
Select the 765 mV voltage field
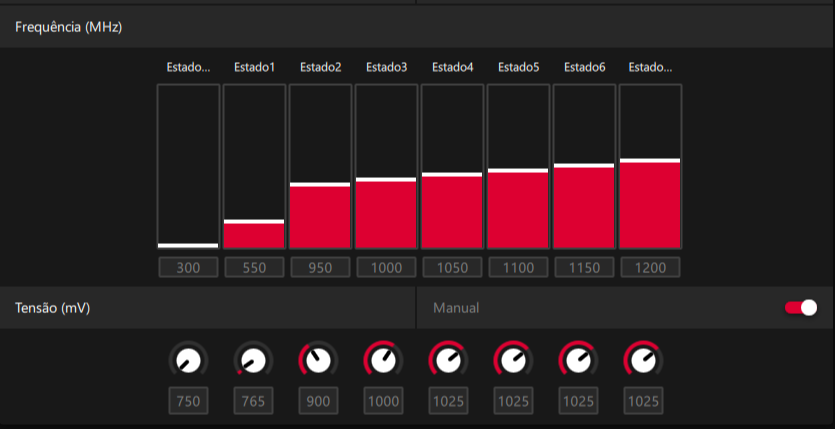coord(253,401)
